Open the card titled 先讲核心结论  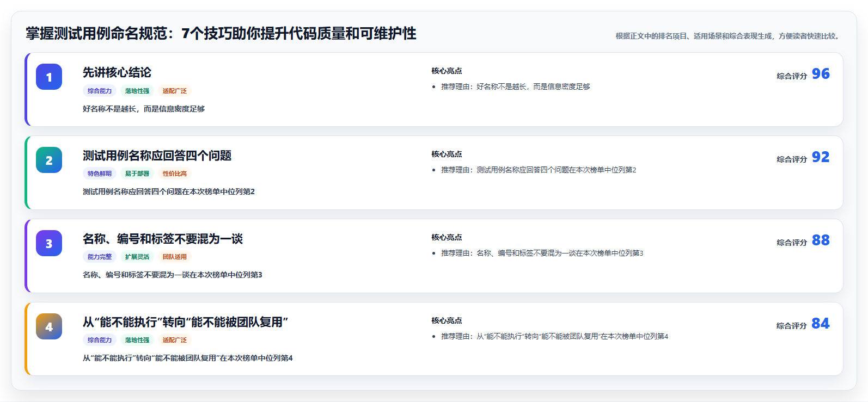434,90
